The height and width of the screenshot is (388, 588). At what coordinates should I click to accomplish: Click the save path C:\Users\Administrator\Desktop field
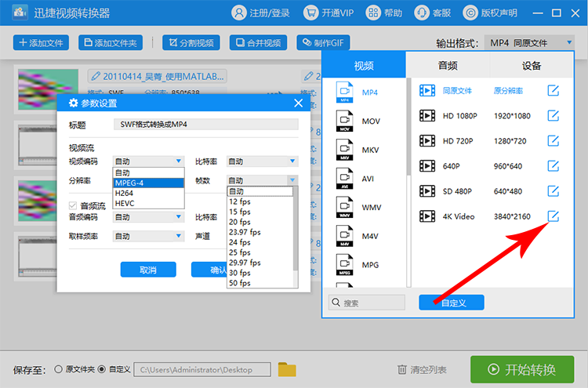[x=202, y=370]
